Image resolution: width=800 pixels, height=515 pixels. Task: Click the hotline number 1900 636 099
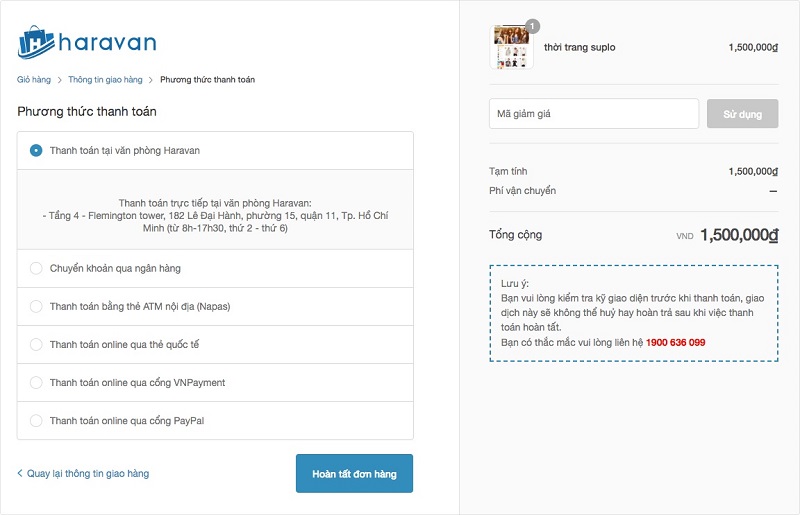click(675, 342)
